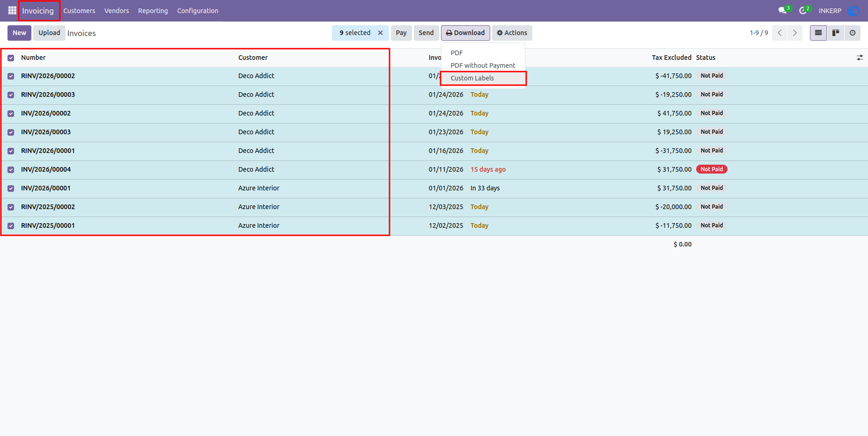
Task: Uncheck invoice INV/2026/00004 row
Action: click(x=11, y=170)
